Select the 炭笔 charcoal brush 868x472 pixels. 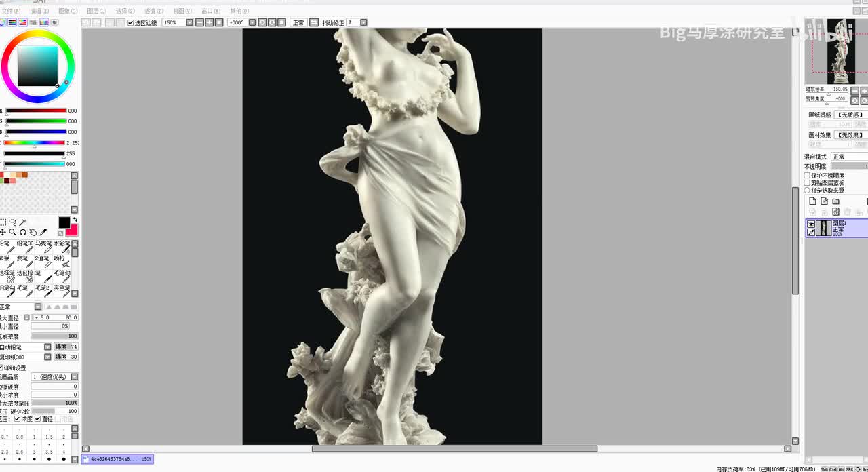coord(25,262)
